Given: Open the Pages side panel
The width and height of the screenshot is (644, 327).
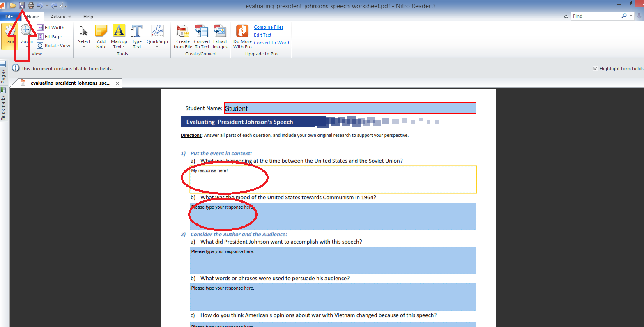Looking at the screenshot, I should [3, 73].
